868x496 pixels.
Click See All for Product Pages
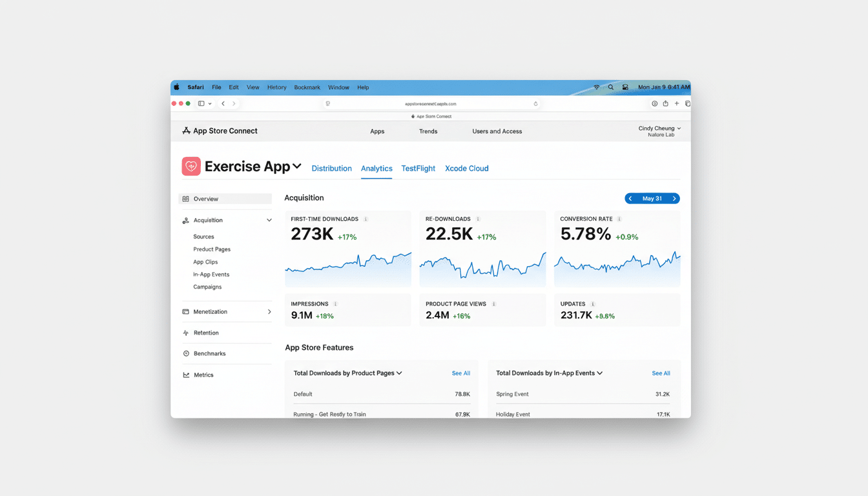click(461, 373)
